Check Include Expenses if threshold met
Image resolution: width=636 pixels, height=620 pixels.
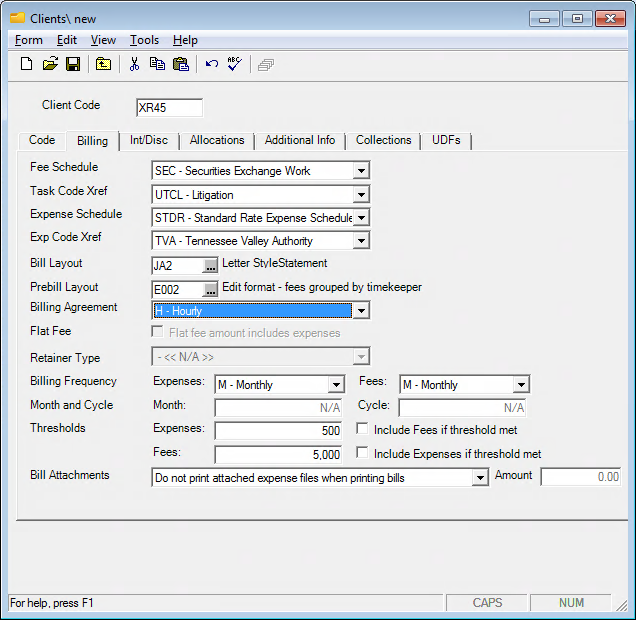pos(364,454)
